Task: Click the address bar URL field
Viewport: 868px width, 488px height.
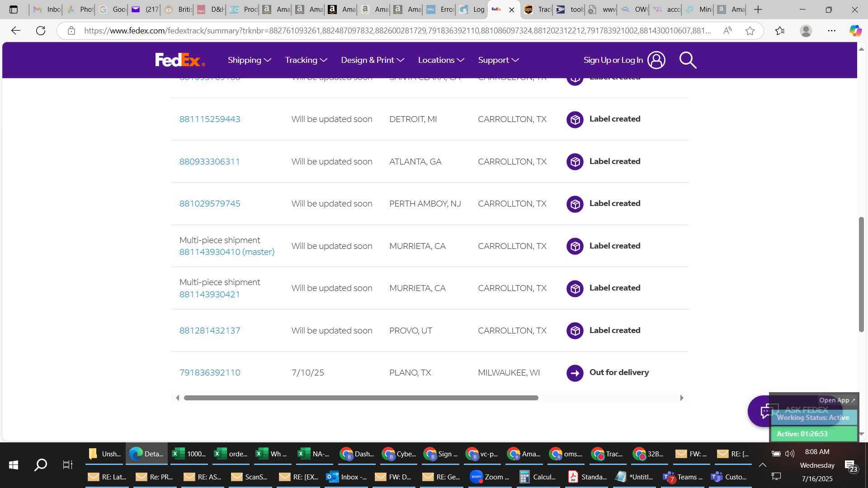Action: (397, 31)
